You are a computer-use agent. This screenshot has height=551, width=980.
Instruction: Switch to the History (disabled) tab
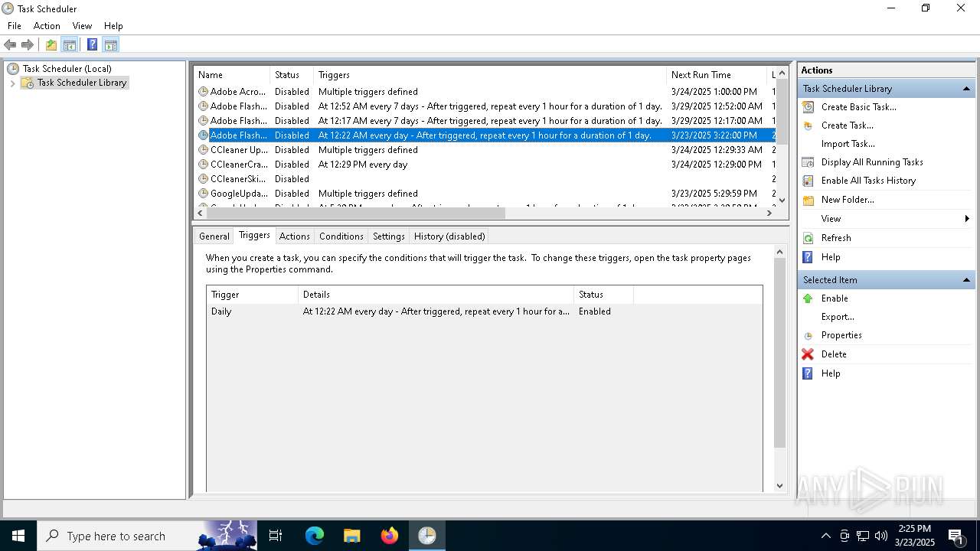click(449, 236)
